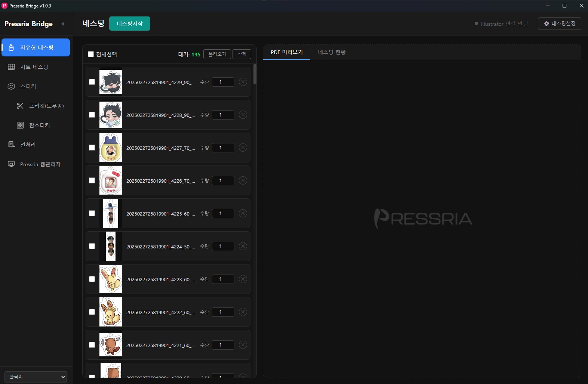Open the 네스팅설정 settings button
This screenshot has height=384, width=588.
pos(560,24)
